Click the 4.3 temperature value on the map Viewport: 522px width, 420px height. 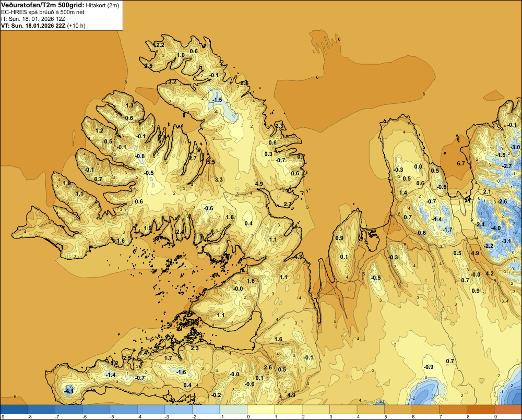pos(298,257)
